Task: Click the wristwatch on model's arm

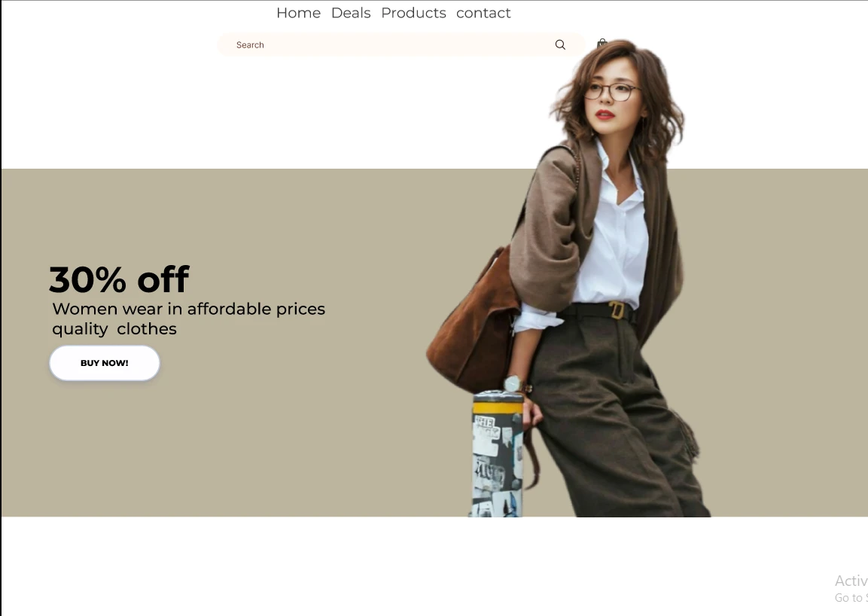Action: tap(513, 383)
